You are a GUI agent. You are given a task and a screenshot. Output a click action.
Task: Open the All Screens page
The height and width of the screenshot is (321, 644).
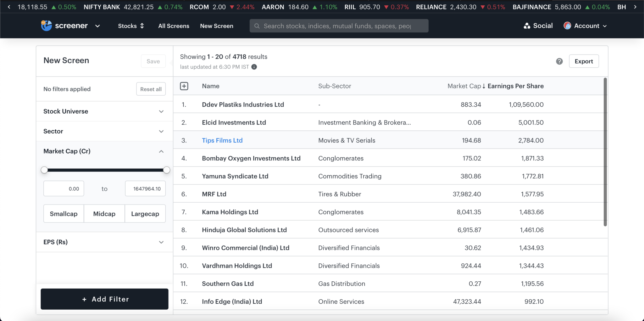[x=174, y=26]
